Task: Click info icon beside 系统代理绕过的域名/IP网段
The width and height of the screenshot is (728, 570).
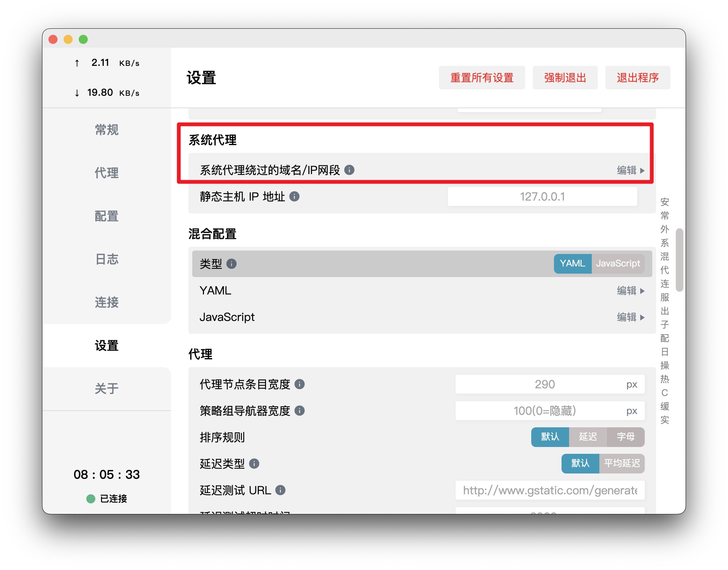Action: [x=349, y=170]
